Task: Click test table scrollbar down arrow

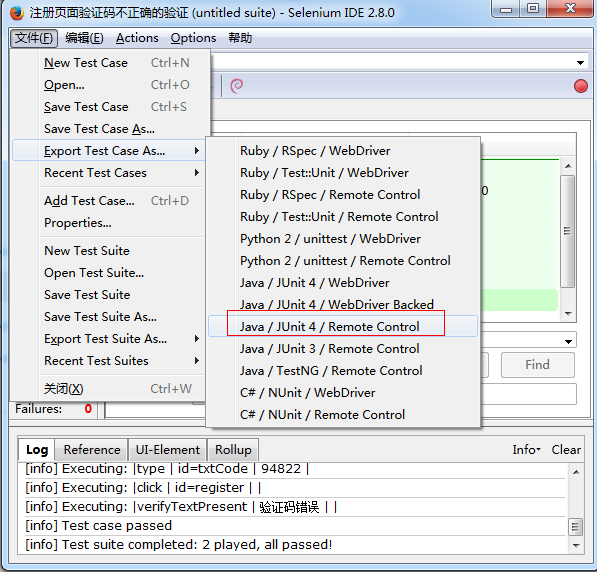Action: [568, 314]
